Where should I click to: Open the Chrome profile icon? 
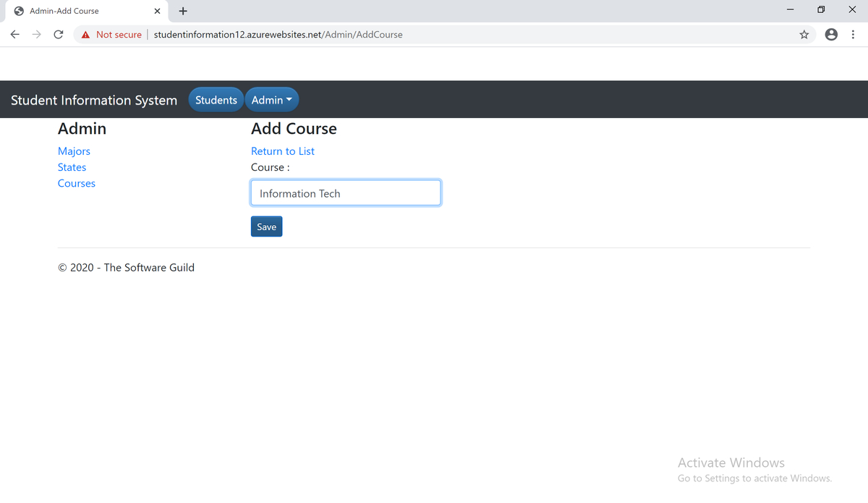coord(832,34)
